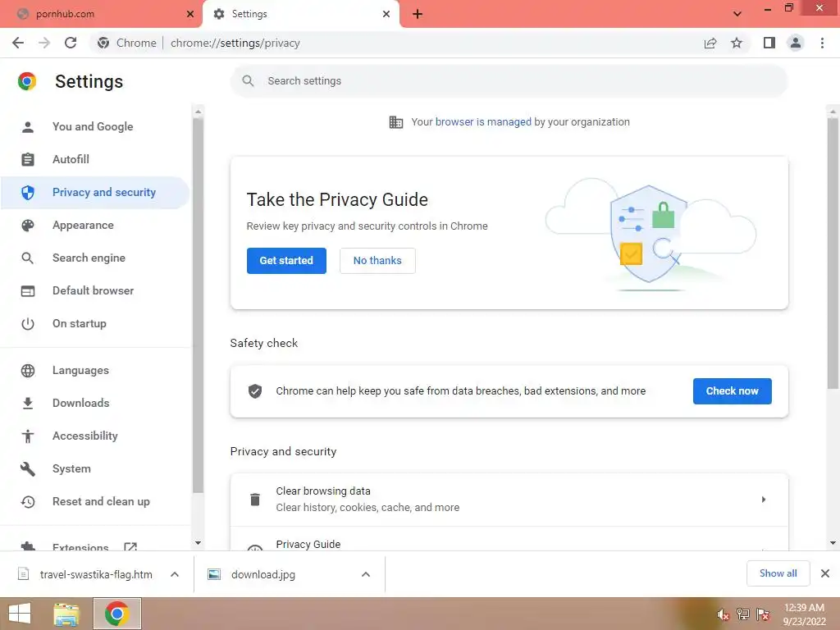
Task: Open the side panel icon
Action: 769,43
